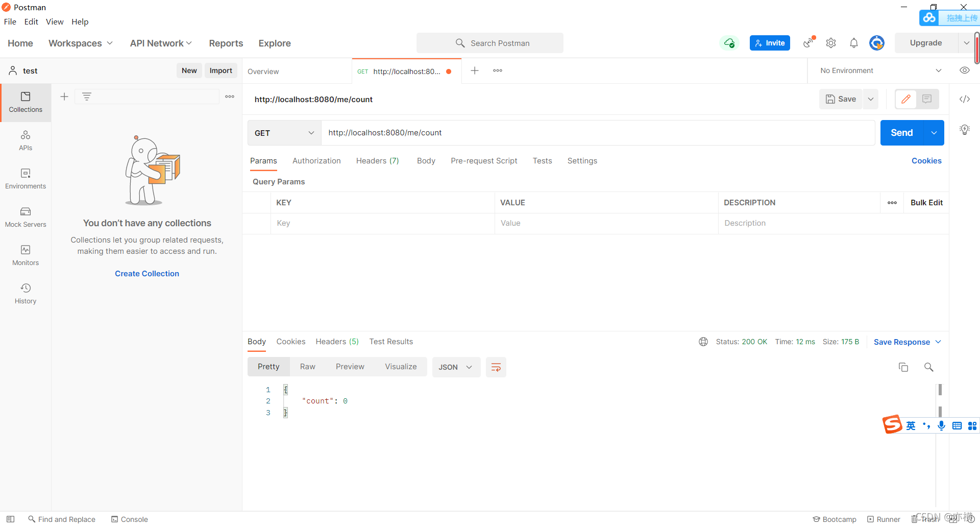Open the History sidebar panel
The width and height of the screenshot is (980, 526).
(x=26, y=294)
